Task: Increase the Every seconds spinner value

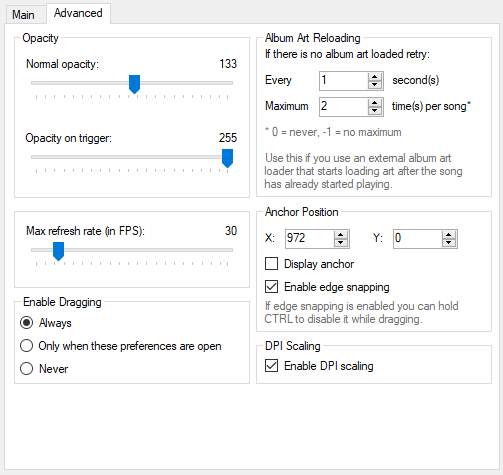Action: [x=375, y=77]
